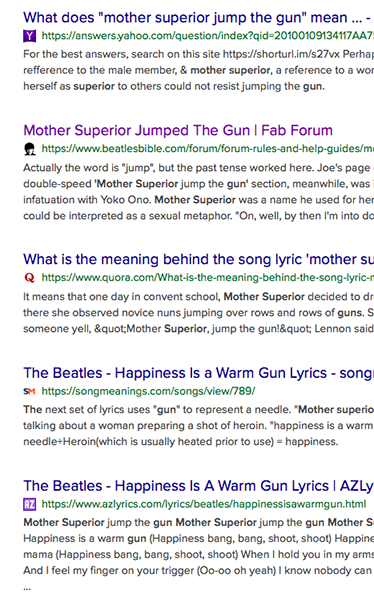
Task: Click snippet 'refference to the male member'
Action: [x=100, y=70]
